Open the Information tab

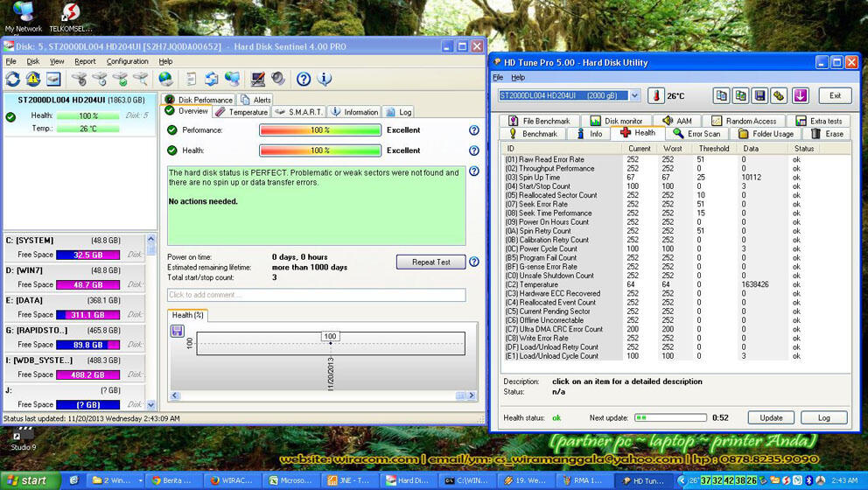point(354,112)
